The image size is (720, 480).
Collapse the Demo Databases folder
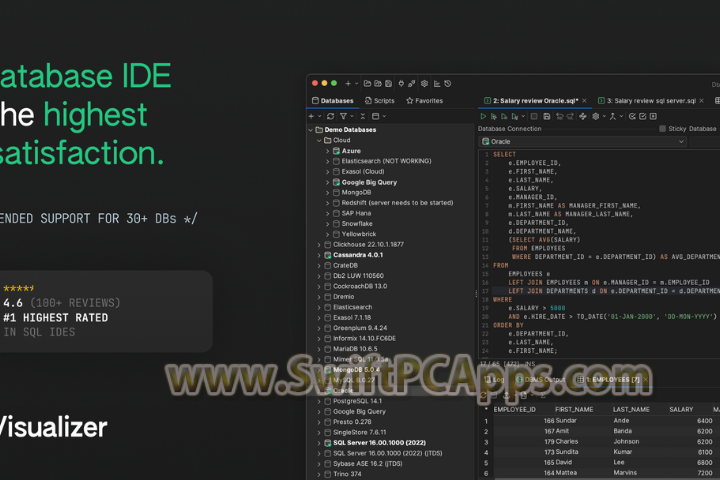click(x=310, y=130)
